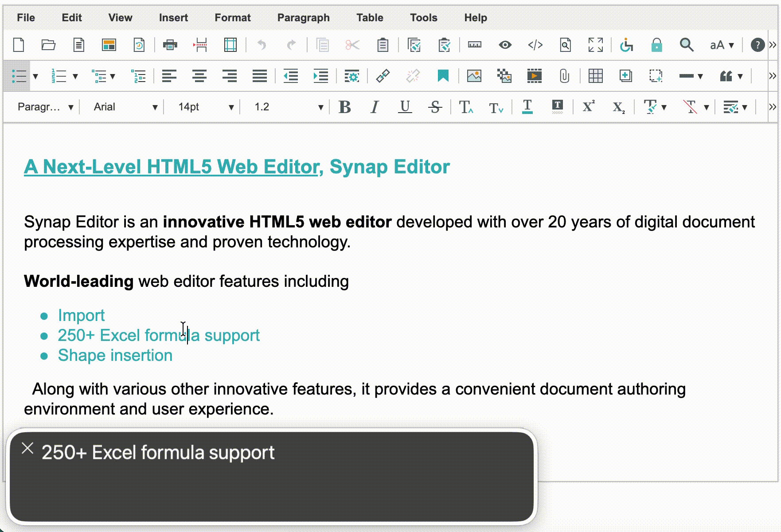Open the Table menu
The width and height of the screenshot is (781, 532).
(x=370, y=18)
